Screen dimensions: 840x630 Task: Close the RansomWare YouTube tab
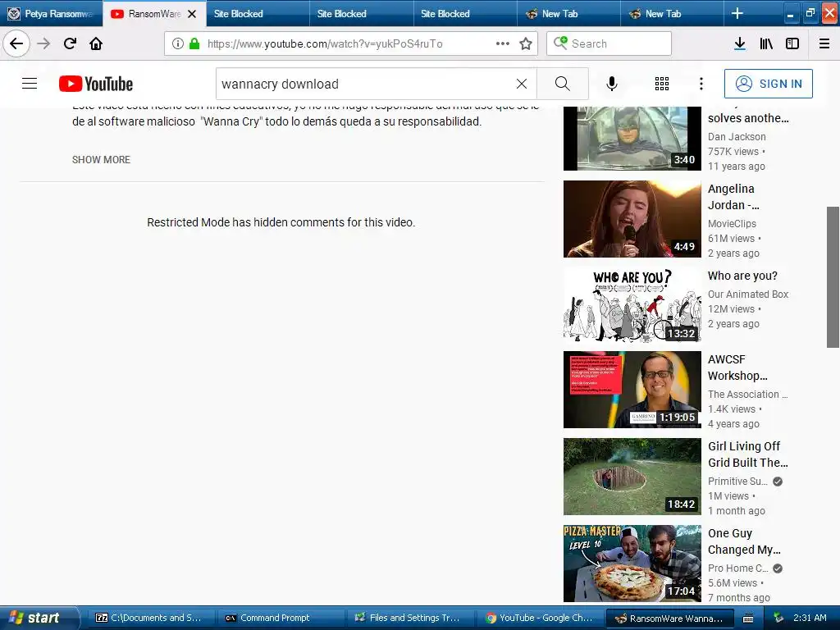tap(192, 14)
